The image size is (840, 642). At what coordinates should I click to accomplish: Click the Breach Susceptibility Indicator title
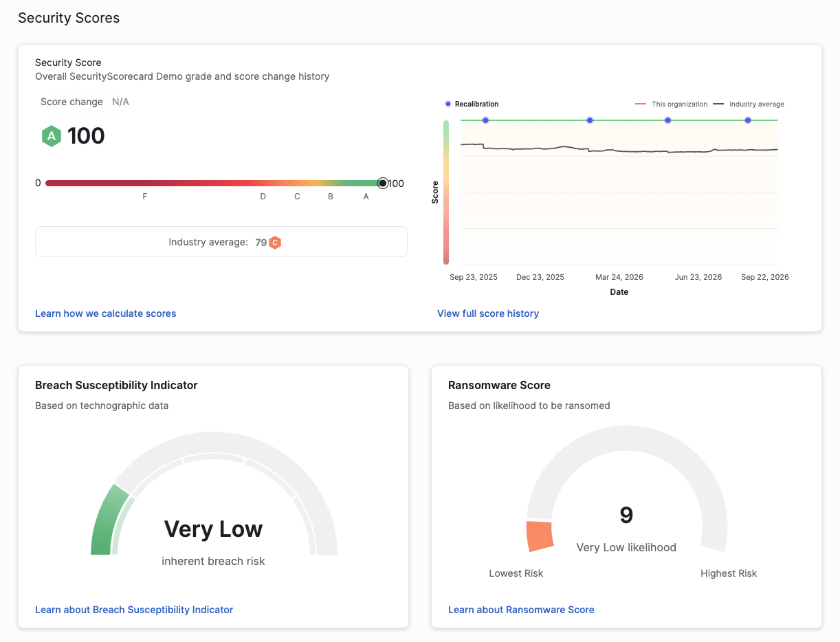click(x=116, y=385)
